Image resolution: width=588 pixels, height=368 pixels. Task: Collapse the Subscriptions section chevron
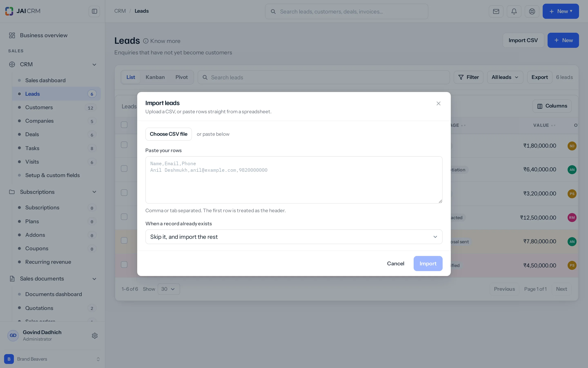click(x=94, y=192)
